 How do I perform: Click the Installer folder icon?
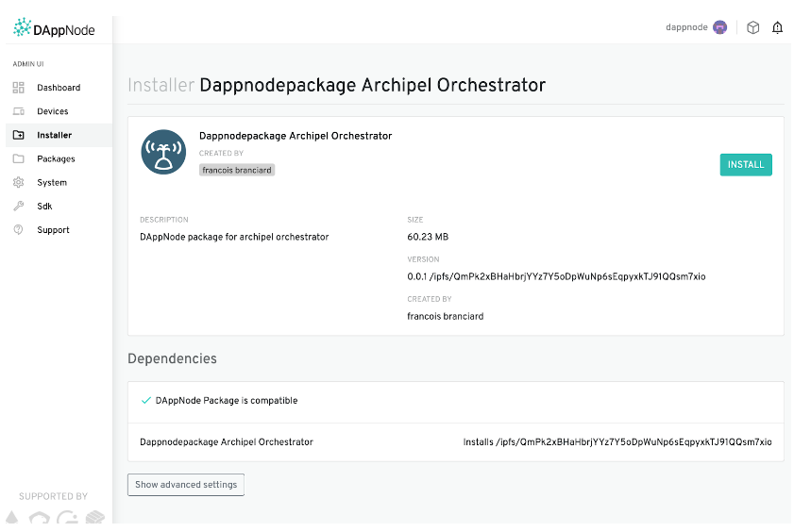pos(19,135)
